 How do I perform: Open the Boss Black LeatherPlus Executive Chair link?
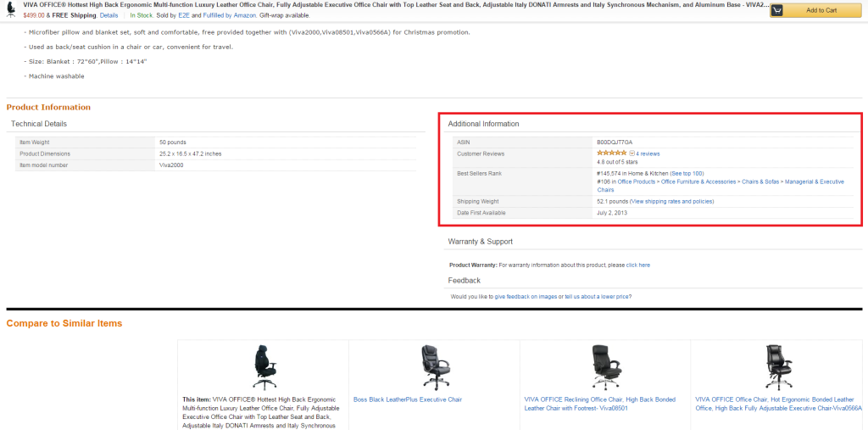407,399
